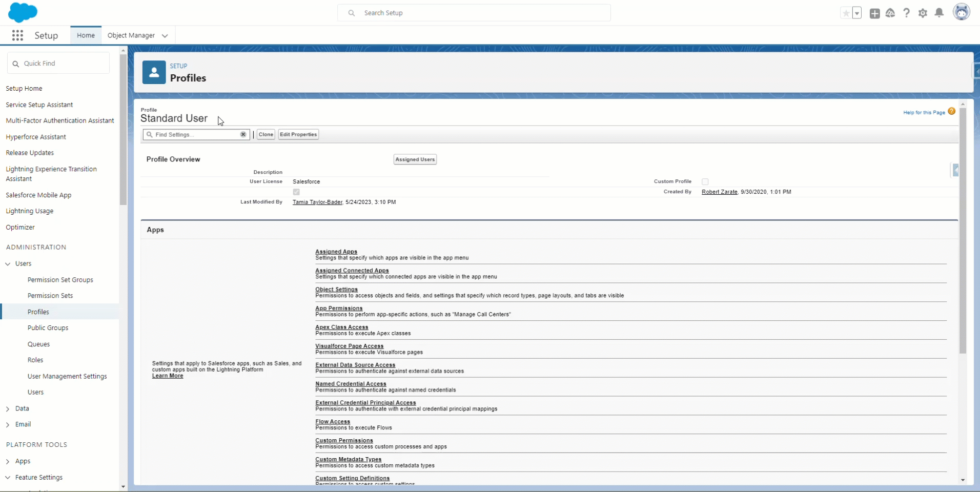
Task: Click the Learn More link
Action: click(x=168, y=376)
